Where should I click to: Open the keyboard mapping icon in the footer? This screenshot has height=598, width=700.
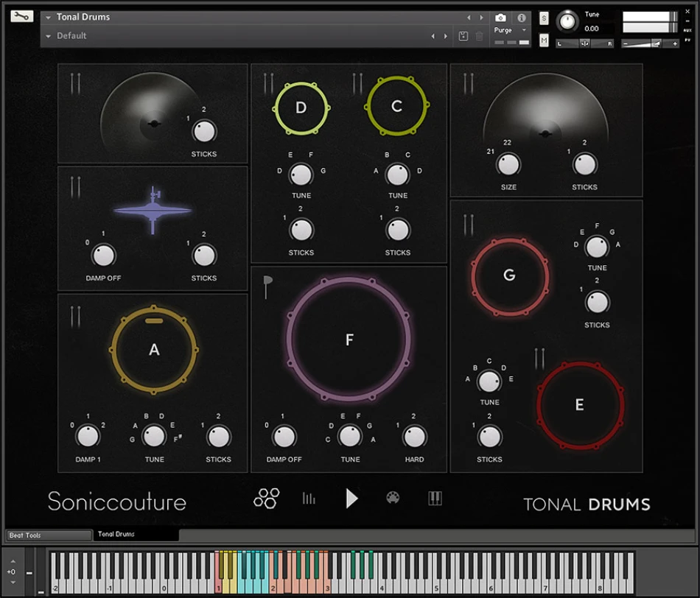435,498
